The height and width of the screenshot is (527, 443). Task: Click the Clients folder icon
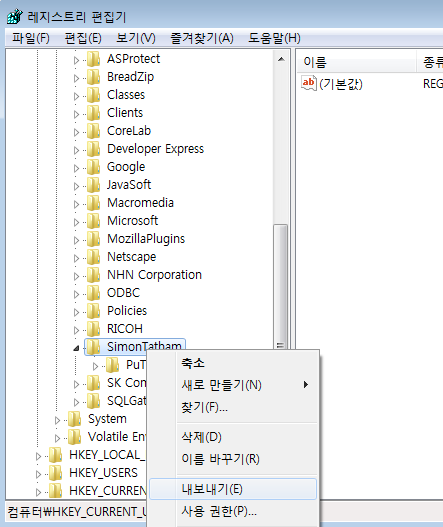(93, 113)
